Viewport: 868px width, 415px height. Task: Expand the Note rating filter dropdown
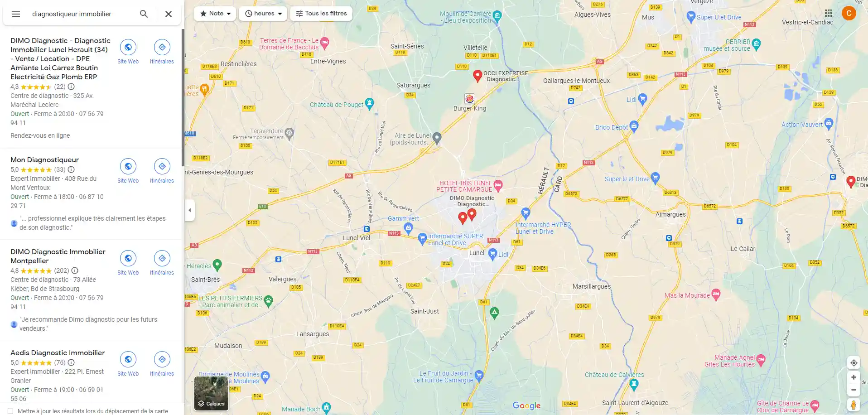pos(215,14)
